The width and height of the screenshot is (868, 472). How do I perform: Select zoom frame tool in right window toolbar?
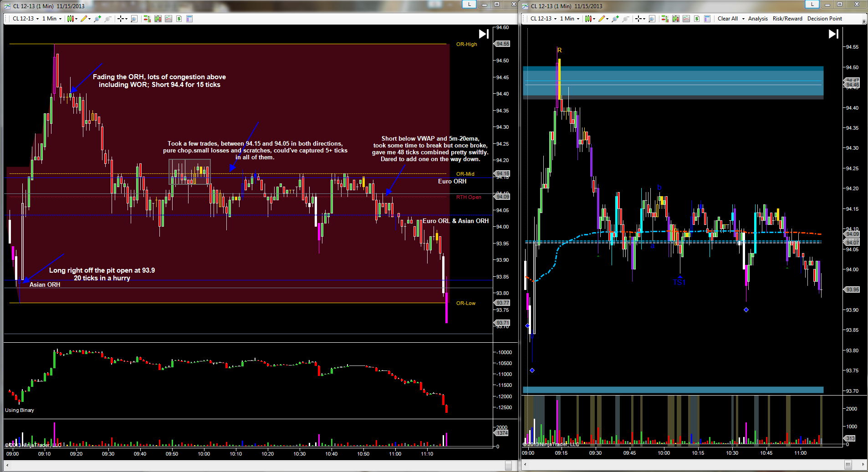[x=652, y=19]
